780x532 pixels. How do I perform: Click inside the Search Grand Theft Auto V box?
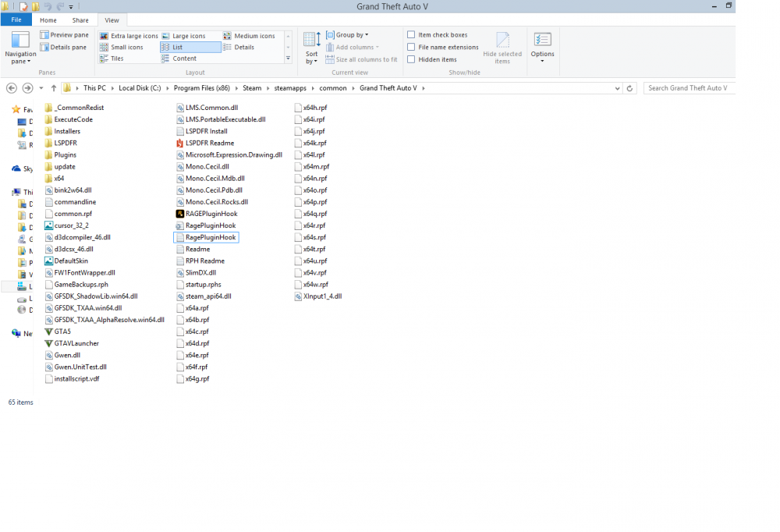point(690,88)
